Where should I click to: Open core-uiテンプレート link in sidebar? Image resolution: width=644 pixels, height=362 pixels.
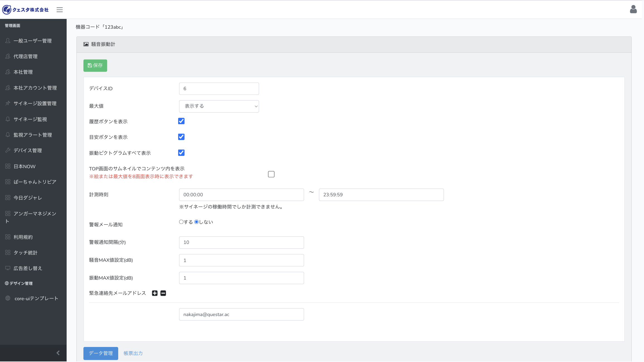point(33,298)
